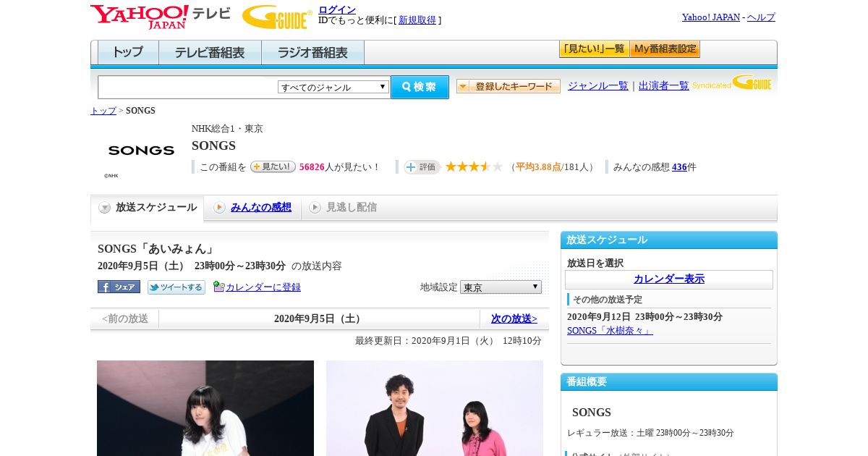Open left performer photo thumbnail
The image size is (868, 456).
coord(205,408)
